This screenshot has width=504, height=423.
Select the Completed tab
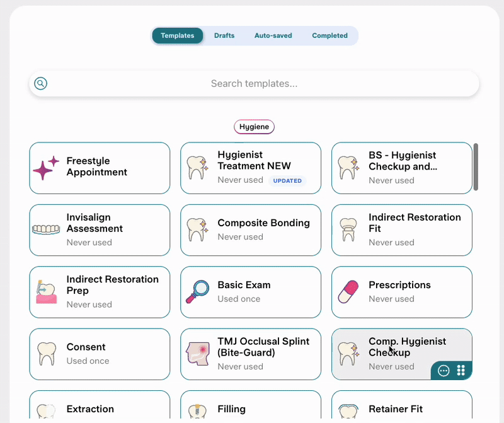click(329, 36)
